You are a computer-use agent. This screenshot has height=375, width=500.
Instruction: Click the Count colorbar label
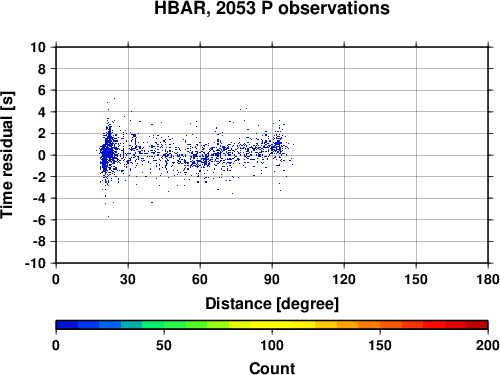click(x=272, y=368)
